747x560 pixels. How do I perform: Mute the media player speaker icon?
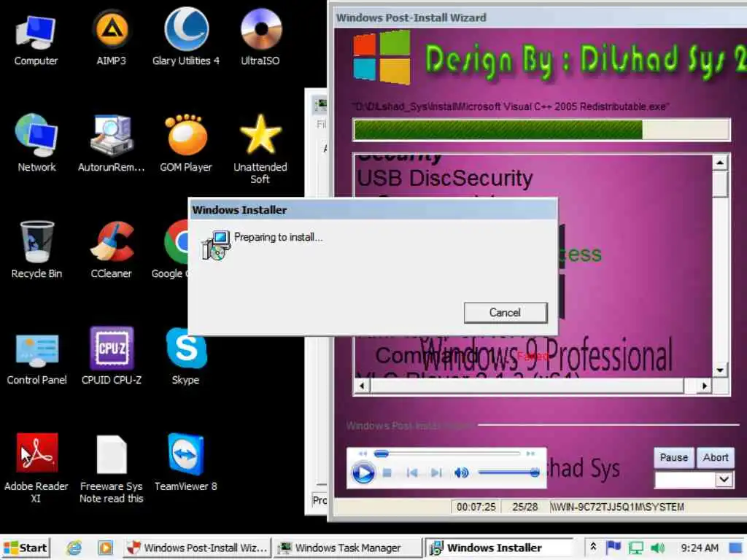(461, 472)
